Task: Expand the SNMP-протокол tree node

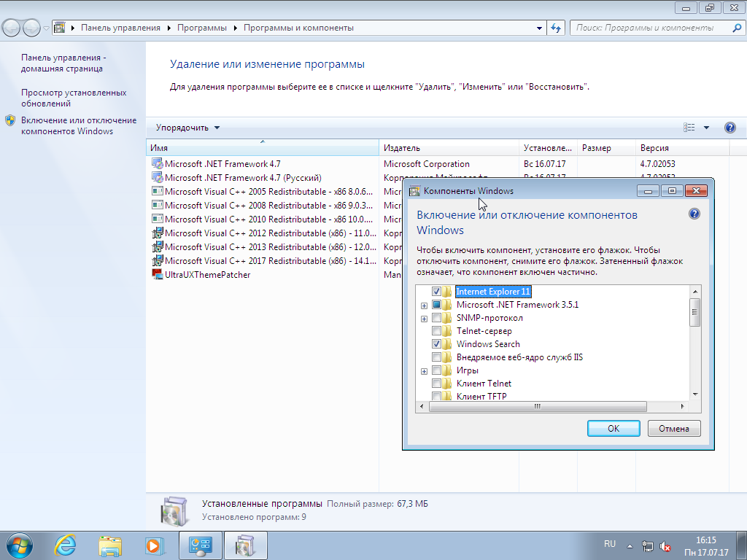Action: coord(424,319)
